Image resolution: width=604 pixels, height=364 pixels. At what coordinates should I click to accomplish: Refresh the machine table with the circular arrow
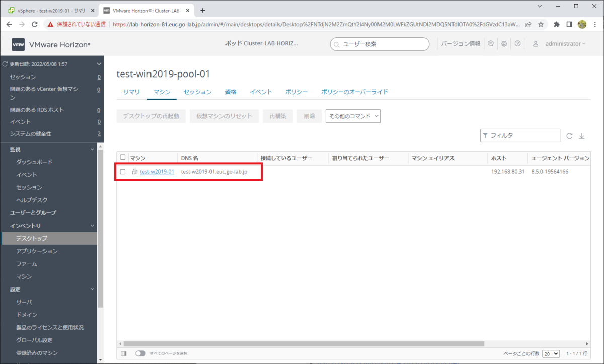click(x=569, y=136)
